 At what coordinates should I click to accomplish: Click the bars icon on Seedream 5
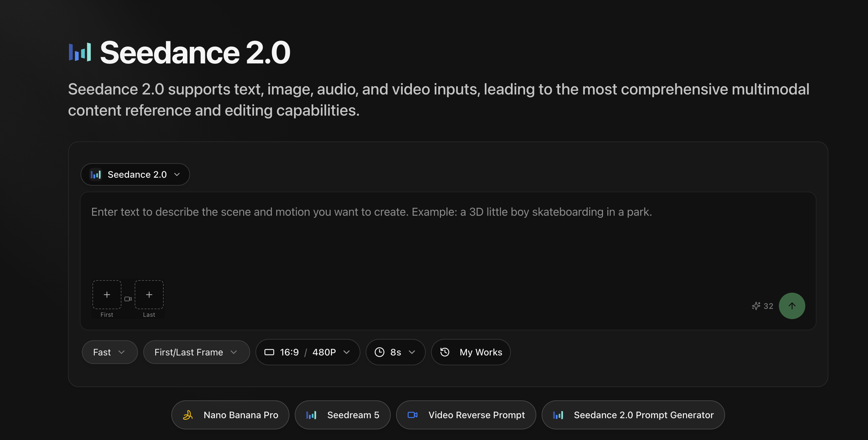(x=311, y=415)
